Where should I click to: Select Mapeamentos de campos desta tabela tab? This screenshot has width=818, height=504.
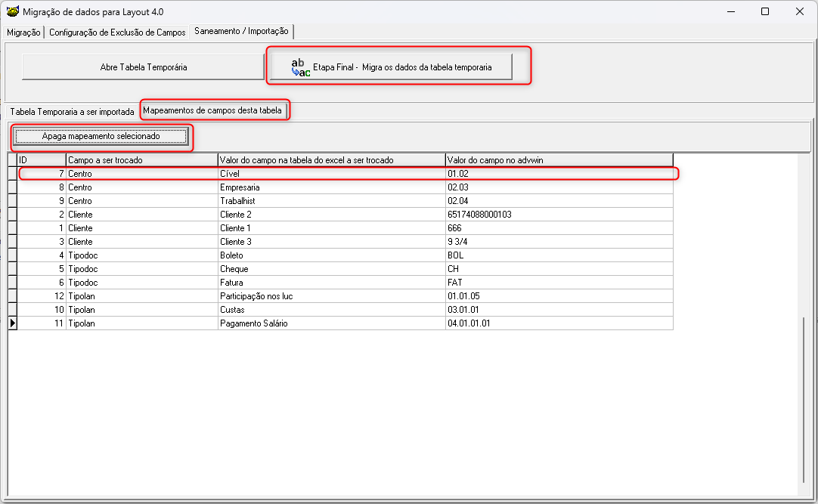tap(212, 110)
